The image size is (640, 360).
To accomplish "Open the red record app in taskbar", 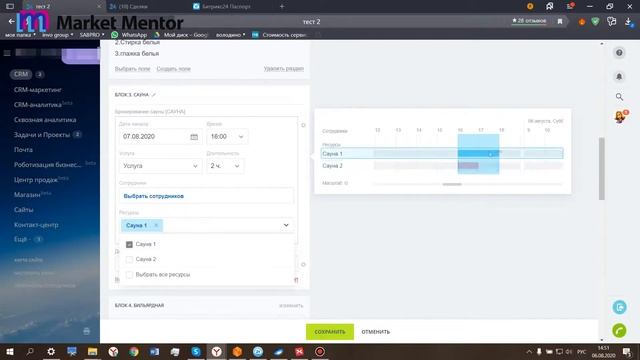I will click(x=320, y=351).
